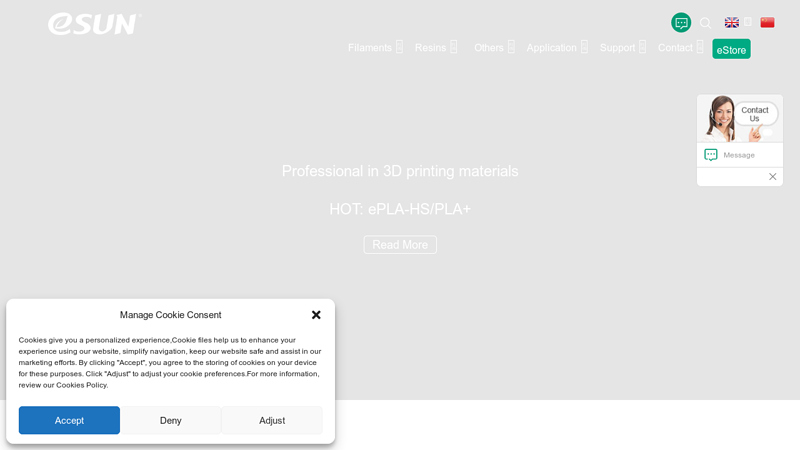This screenshot has height=450, width=800.
Task: Expand the Application dropdown arrow
Action: (584, 47)
